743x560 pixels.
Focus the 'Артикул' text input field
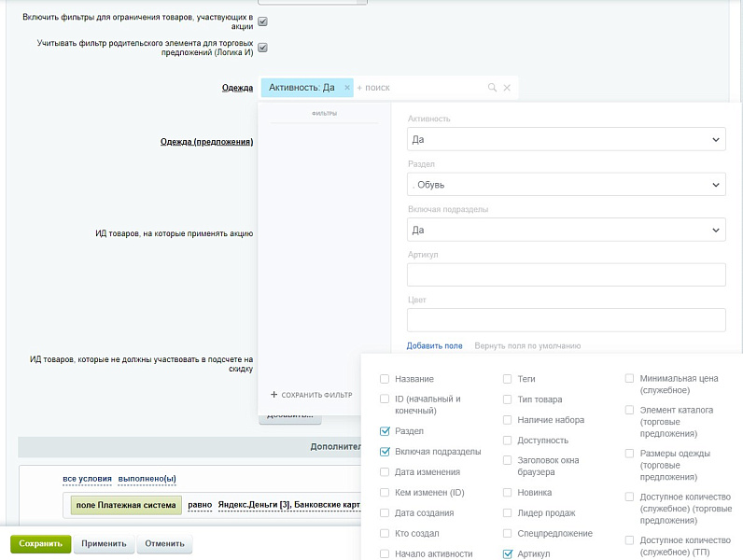coord(566,274)
